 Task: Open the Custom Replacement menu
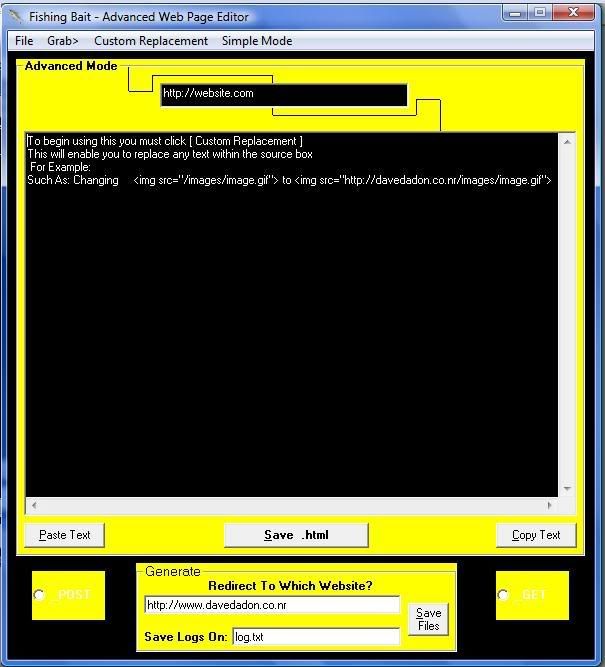[151, 41]
